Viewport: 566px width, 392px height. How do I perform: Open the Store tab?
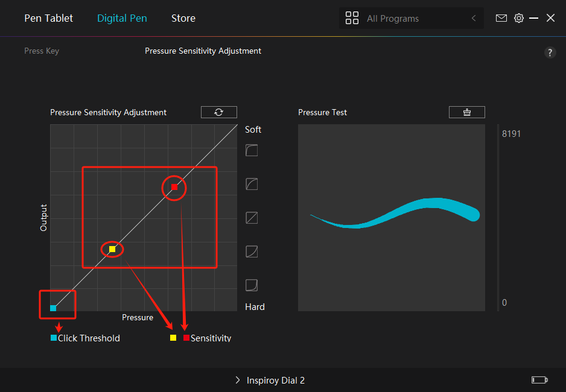pyautogui.click(x=183, y=18)
